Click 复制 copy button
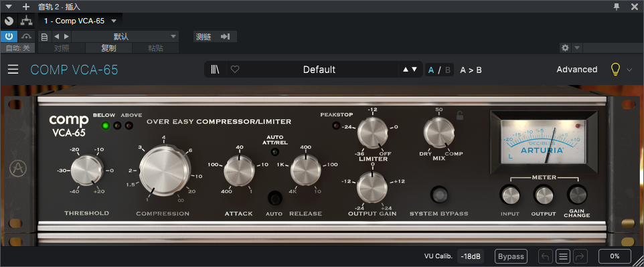Viewport: 644px width, 267px height. pyautogui.click(x=109, y=48)
